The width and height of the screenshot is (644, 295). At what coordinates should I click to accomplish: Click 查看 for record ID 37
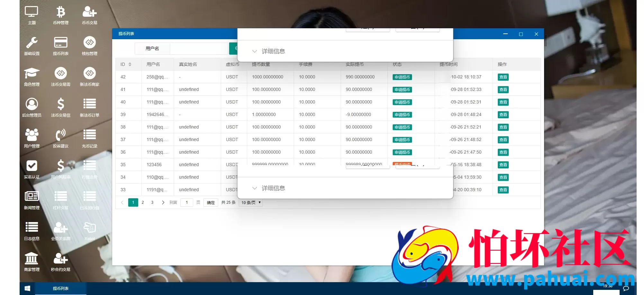[x=503, y=140]
